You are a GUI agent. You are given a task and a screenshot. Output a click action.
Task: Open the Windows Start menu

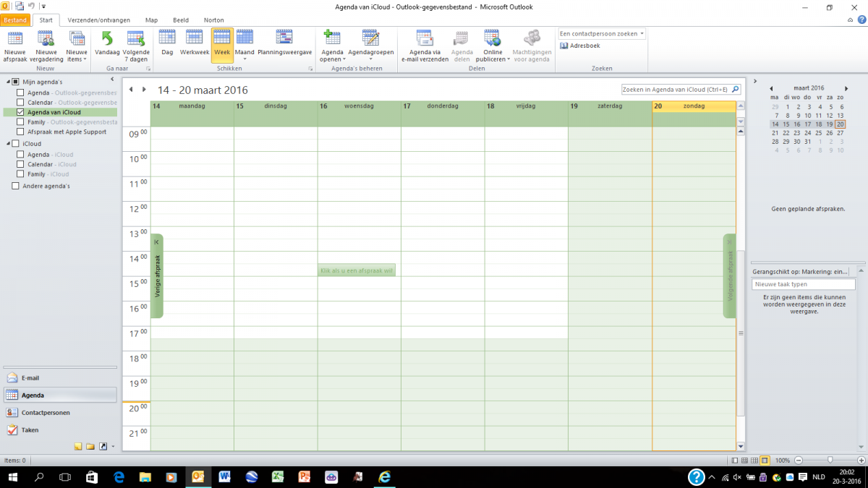[13, 477]
